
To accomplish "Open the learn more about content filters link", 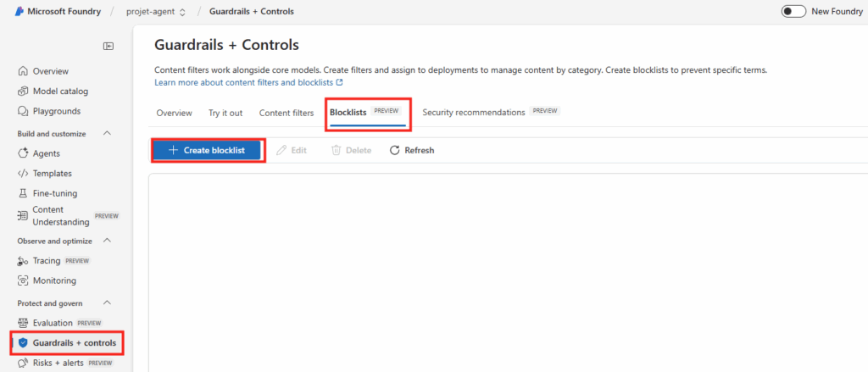I will point(248,83).
